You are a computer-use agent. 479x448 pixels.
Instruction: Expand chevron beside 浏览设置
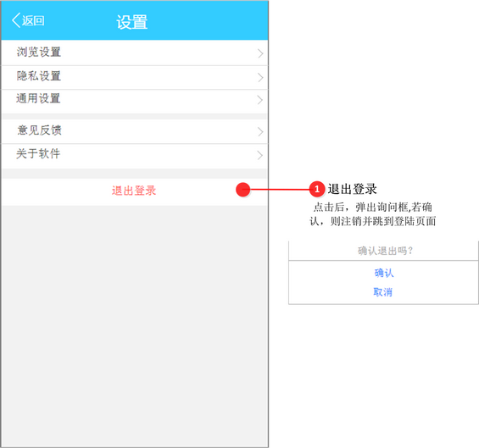(x=260, y=53)
